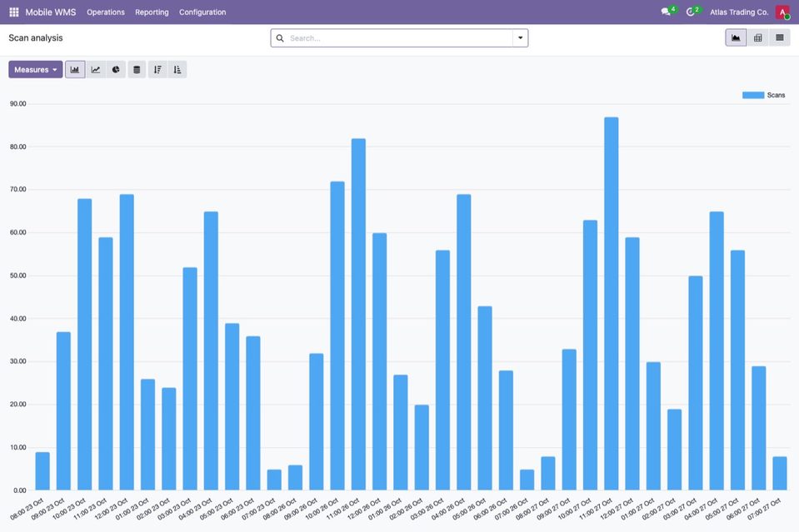Viewport: 799px width, 532px height.
Task: Click the 10:00 26 Oct bar
Action: click(x=337, y=336)
